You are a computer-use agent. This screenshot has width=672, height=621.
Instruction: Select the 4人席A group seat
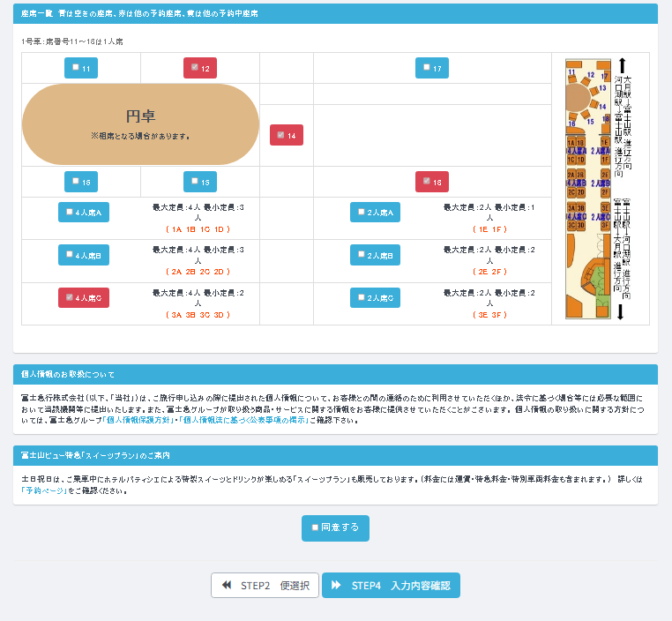coord(84,212)
